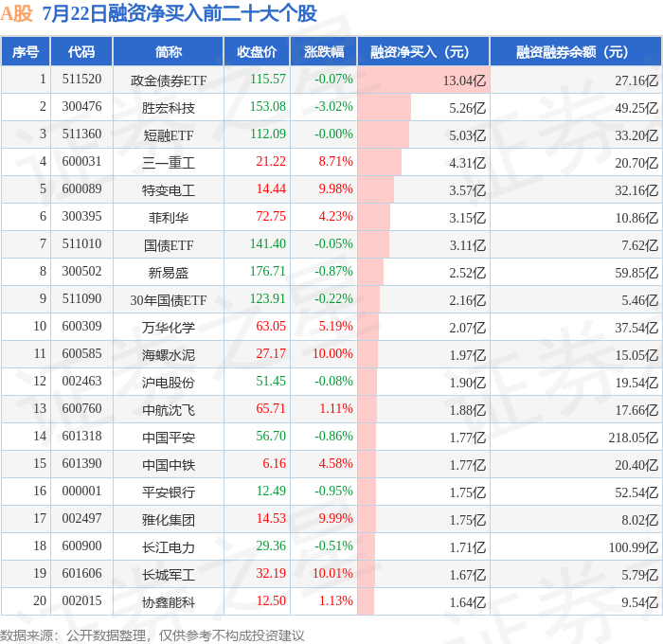
Task: Click stock name 海螺水泥
Action: coord(169,355)
